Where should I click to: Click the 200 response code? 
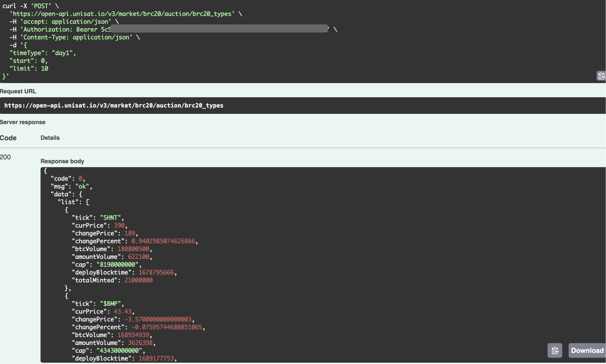coord(6,157)
